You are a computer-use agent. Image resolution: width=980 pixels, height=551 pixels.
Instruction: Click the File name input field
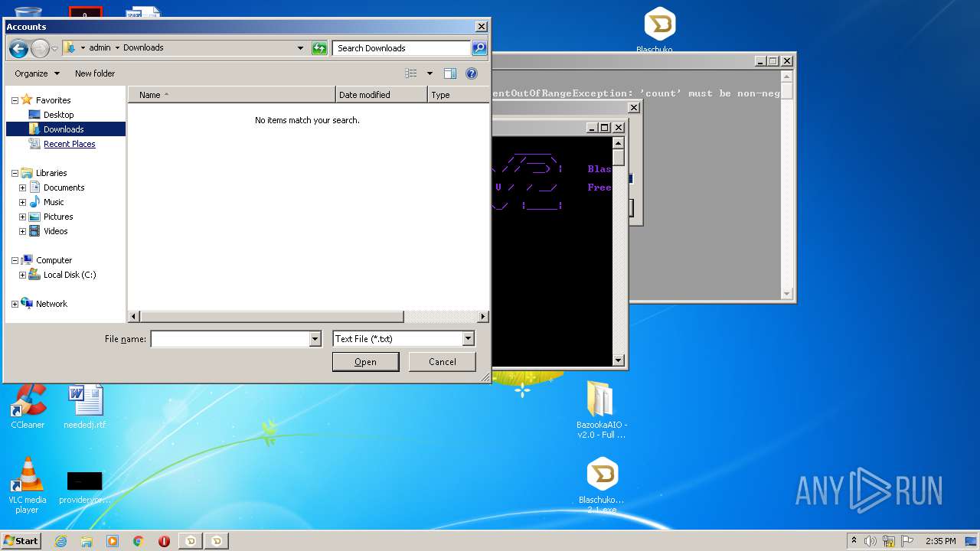click(230, 339)
